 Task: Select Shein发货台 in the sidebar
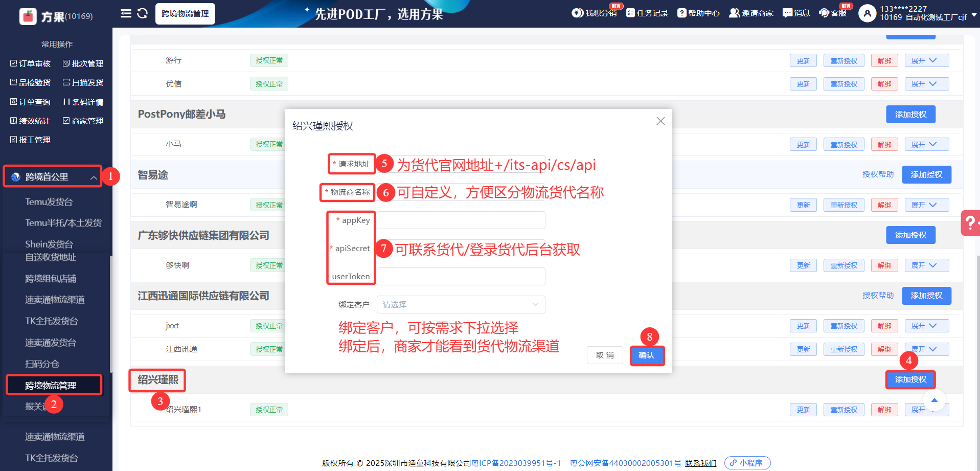coord(49,244)
